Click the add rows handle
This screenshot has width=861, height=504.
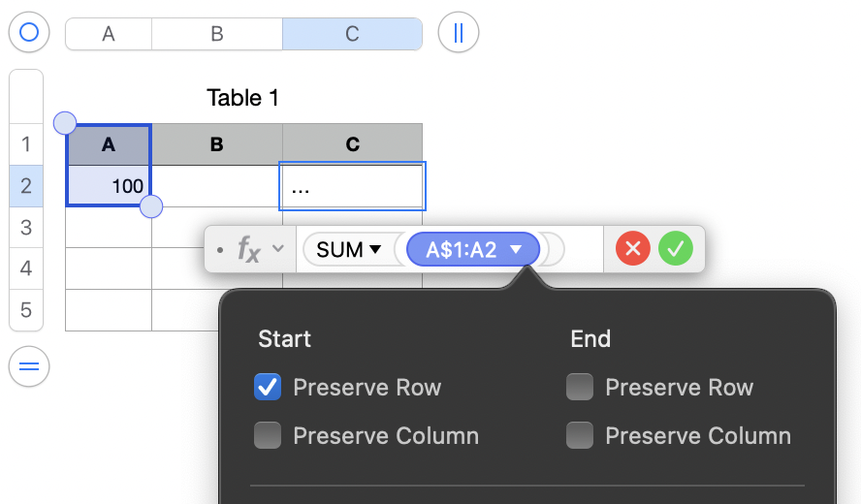(29, 366)
